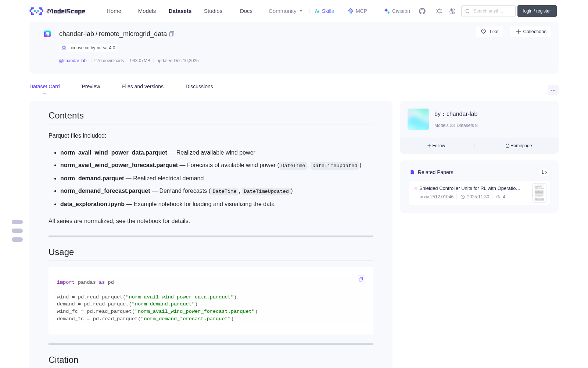This screenshot has height=368, width=588.
Task: Open the more options ellipsis button
Action: point(553,90)
